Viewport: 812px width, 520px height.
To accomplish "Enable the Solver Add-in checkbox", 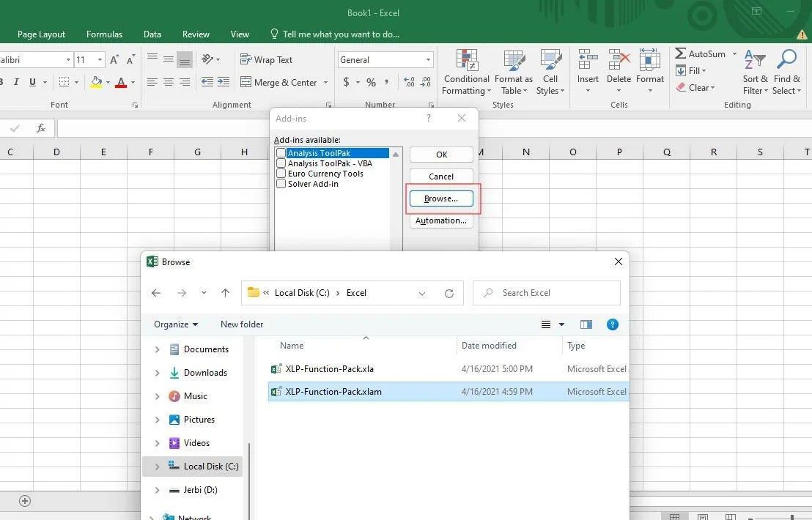I will pyautogui.click(x=281, y=183).
